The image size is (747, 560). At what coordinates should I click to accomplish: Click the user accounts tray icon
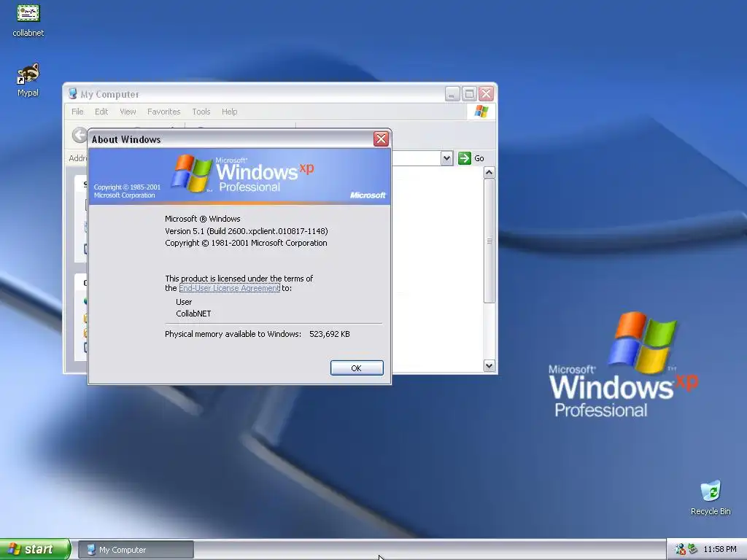pos(680,550)
